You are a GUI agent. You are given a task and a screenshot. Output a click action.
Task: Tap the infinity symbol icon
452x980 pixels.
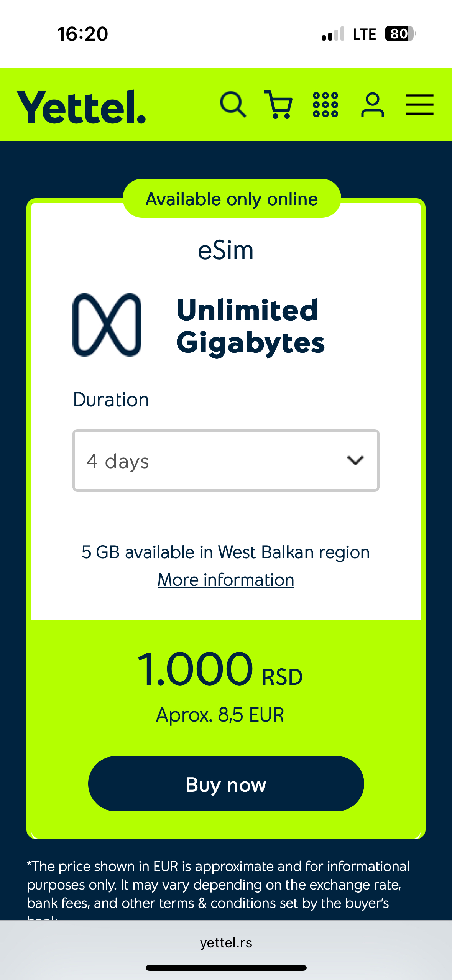[107, 325]
